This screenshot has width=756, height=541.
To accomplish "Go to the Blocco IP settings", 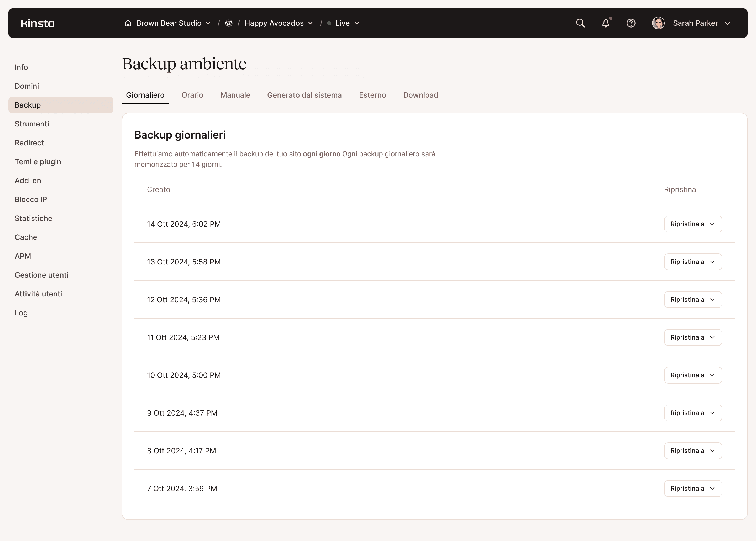I will click(31, 199).
